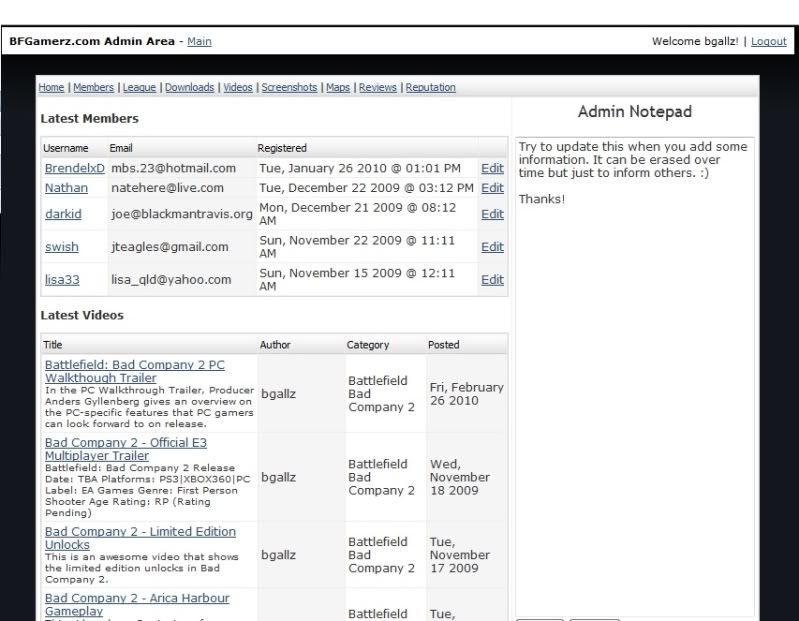Log out via the Logout link

pos(769,41)
